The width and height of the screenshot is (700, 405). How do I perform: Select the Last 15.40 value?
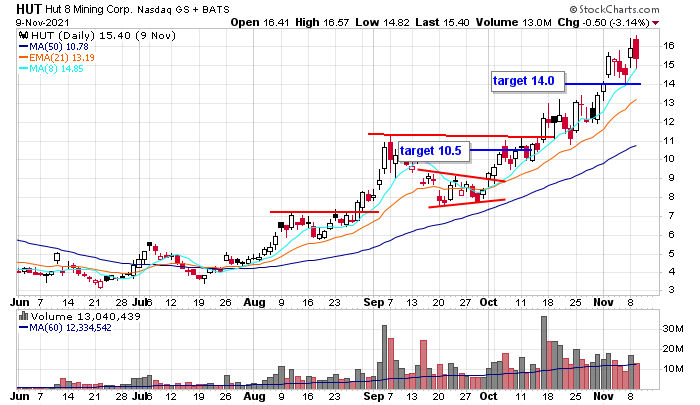[x=442, y=22]
